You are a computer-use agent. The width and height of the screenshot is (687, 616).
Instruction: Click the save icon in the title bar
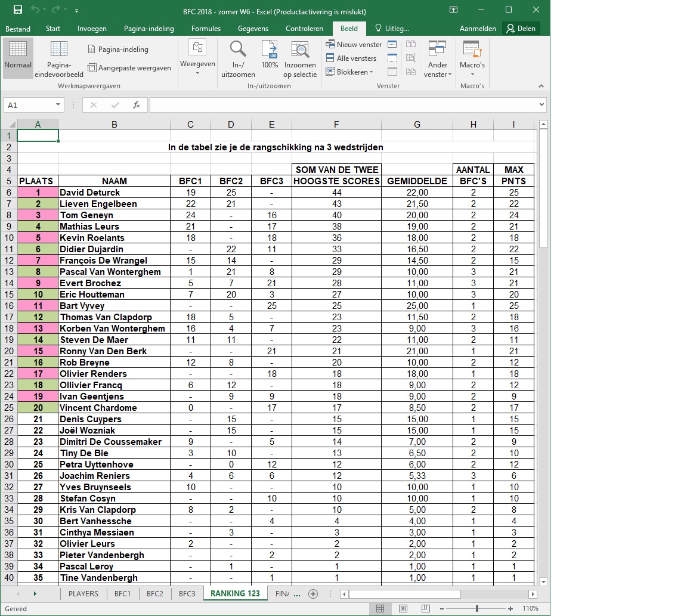[x=18, y=10]
